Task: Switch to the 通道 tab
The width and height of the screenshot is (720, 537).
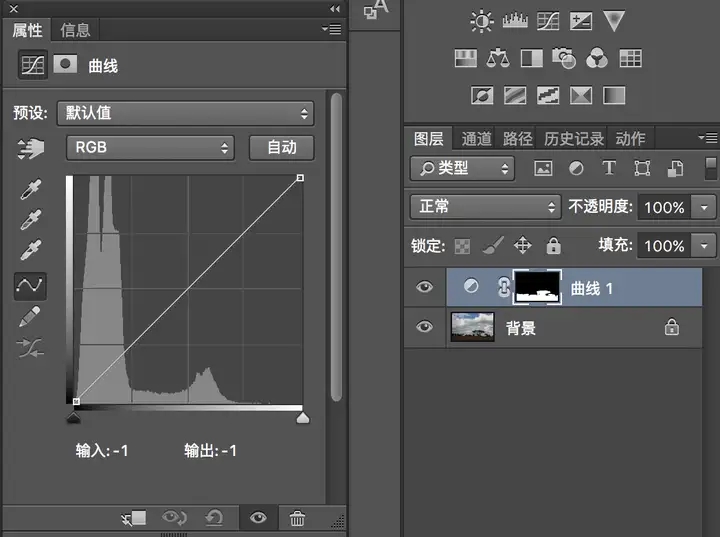Action: point(476,138)
